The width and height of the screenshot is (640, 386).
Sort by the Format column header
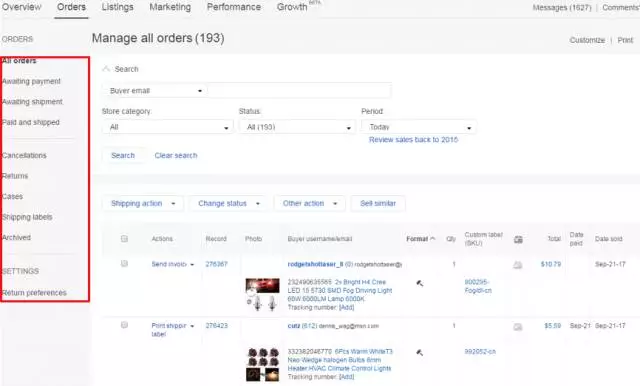pos(421,239)
